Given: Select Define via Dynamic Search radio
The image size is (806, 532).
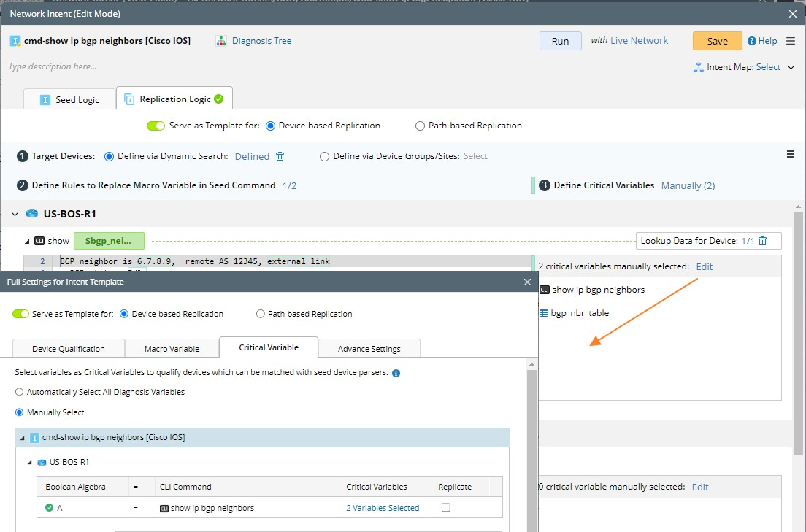Looking at the screenshot, I should click(109, 156).
